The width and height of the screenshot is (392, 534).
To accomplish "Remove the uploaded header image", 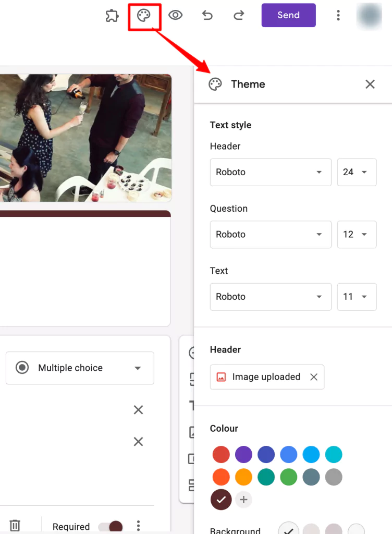I will 314,377.
